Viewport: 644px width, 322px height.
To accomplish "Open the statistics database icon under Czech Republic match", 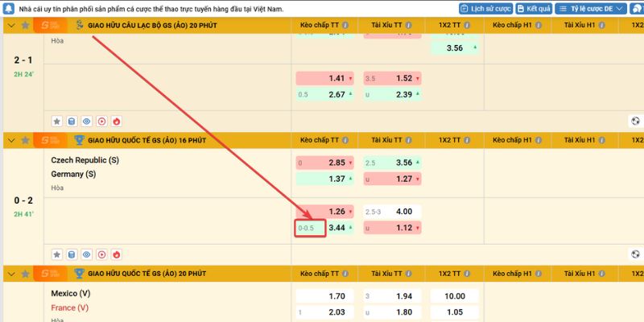I will pos(72,254).
